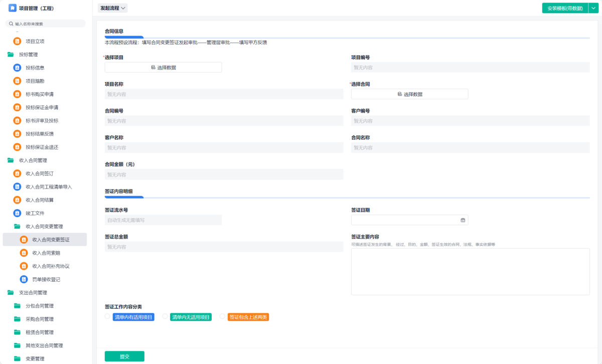Click the 标书评审及投标 orange icon
This screenshot has width=602, height=364.
click(18, 121)
